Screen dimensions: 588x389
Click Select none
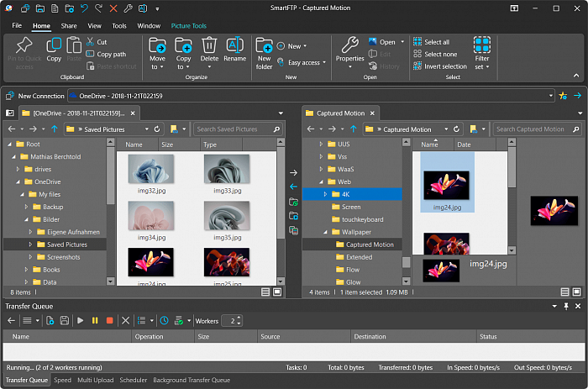435,54
